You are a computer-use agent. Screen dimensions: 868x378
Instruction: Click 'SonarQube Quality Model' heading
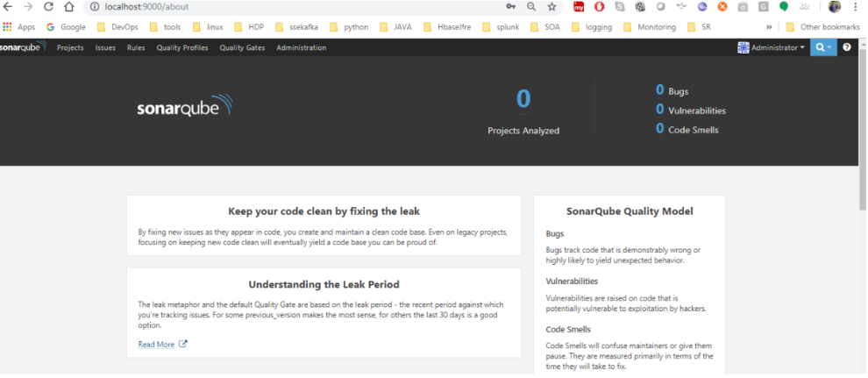click(630, 210)
